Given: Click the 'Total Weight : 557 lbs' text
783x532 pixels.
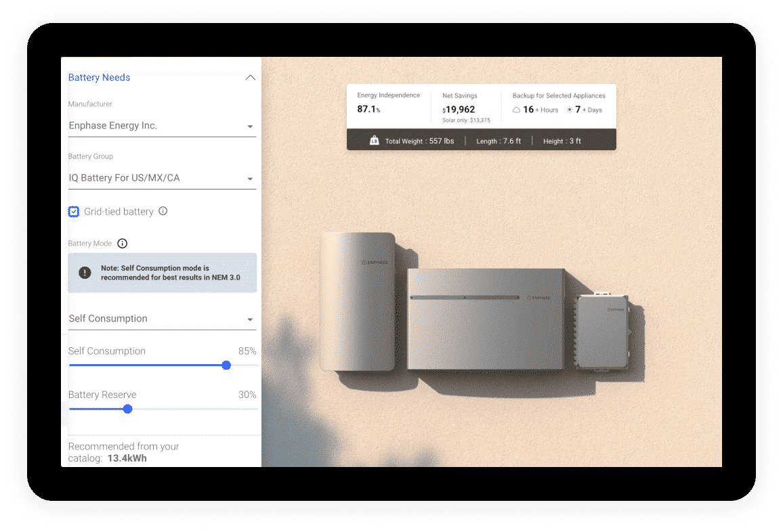Looking at the screenshot, I should tap(419, 141).
